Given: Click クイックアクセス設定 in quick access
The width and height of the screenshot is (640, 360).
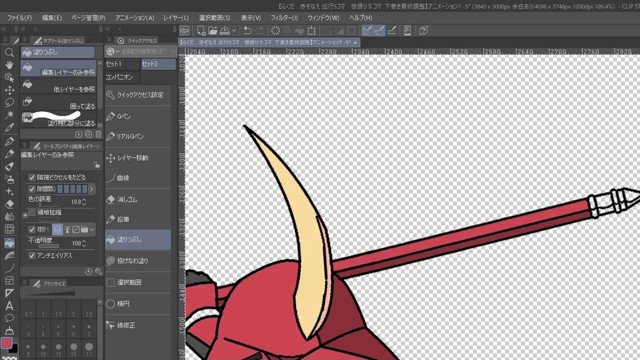Looking at the screenshot, I should point(138,95).
